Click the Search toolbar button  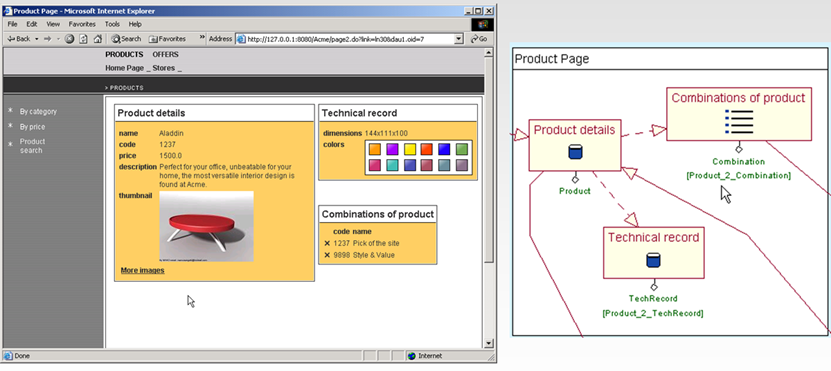pyautogui.click(x=126, y=39)
